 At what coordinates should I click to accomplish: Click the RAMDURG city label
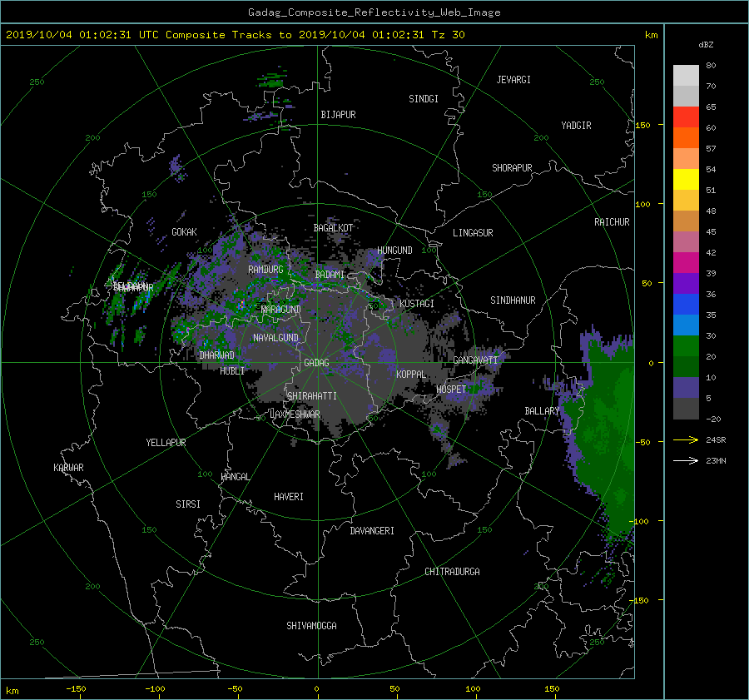265,270
